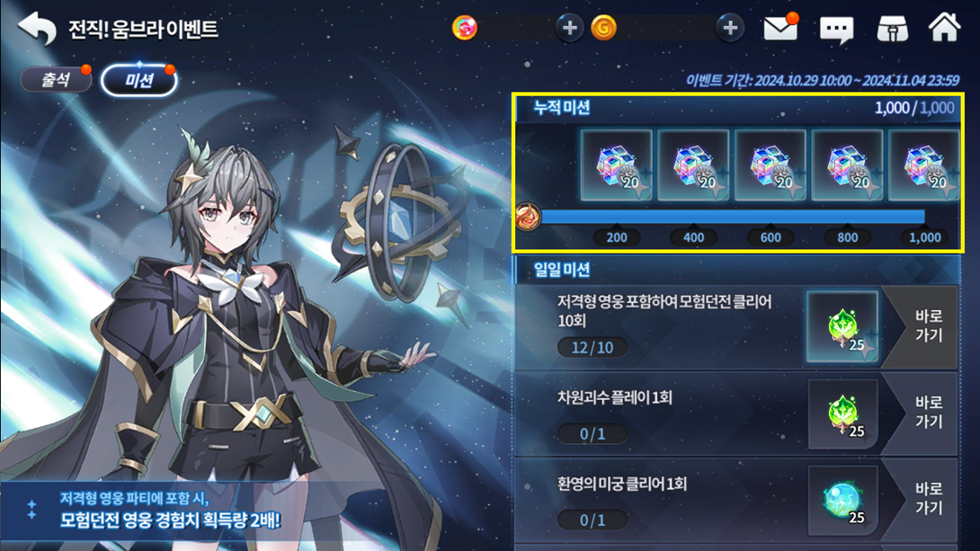The height and width of the screenshot is (551, 980).
Task: Go to the 모험던전 mission via 바로가기
Action: coord(928,326)
